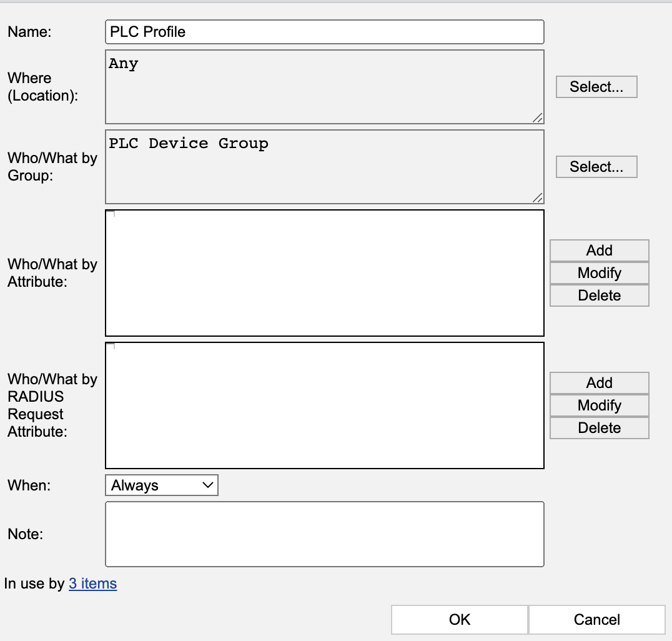Click Select for Where Location

pos(596,87)
